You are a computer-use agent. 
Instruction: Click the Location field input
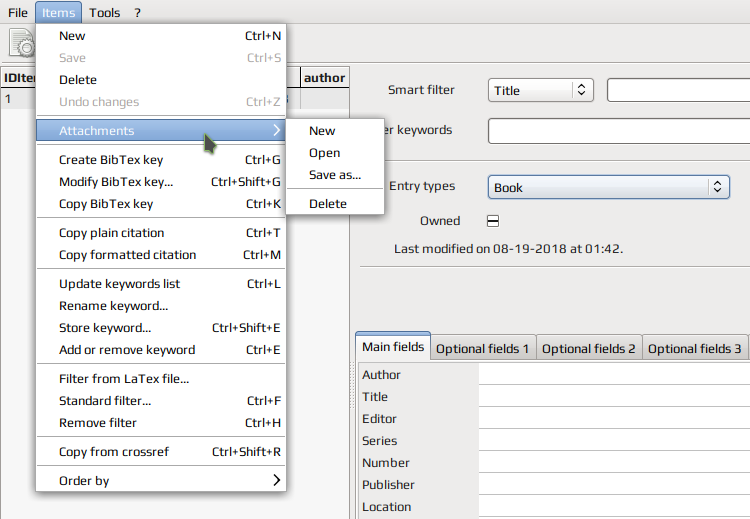point(614,507)
